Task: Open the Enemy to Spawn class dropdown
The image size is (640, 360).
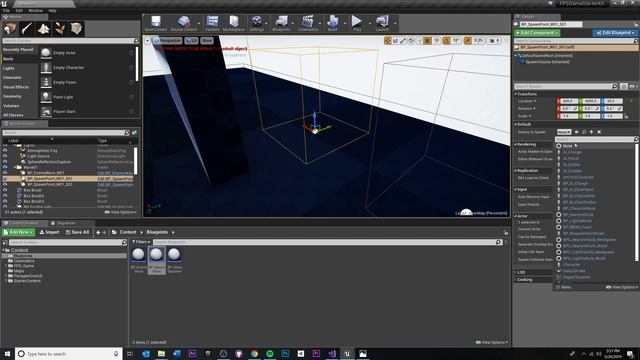Action: pyautogui.click(x=564, y=132)
